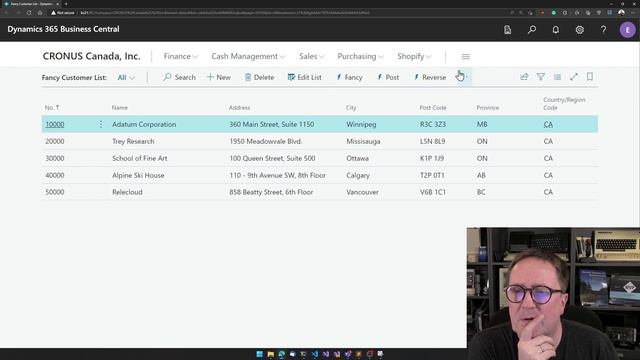Open the CA country code link in Adatum row
Viewport: 640px width, 360px height.
548,124
